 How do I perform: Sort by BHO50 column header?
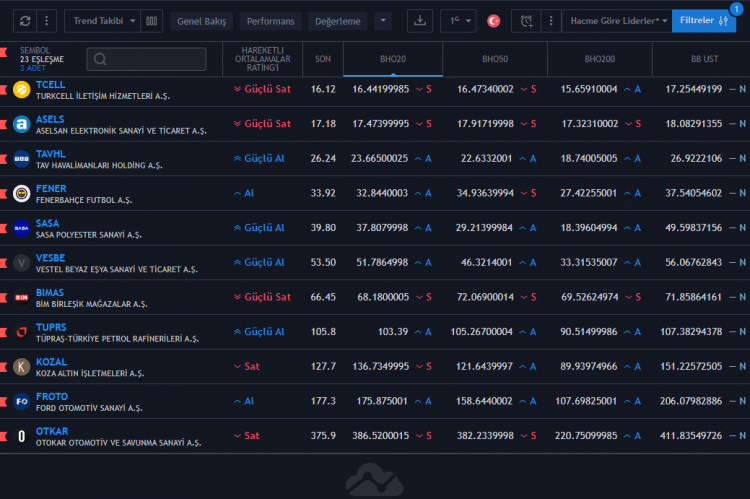(x=495, y=59)
